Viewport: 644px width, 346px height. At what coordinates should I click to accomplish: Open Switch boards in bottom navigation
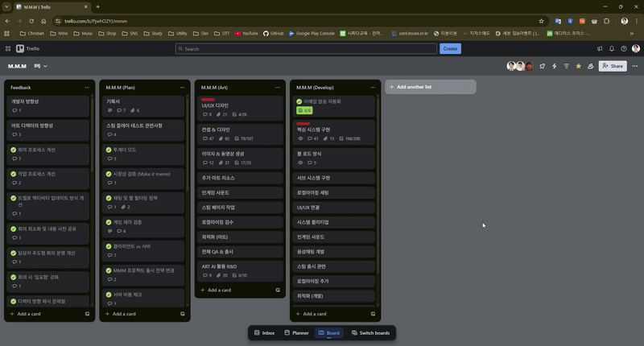pos(370,333)
